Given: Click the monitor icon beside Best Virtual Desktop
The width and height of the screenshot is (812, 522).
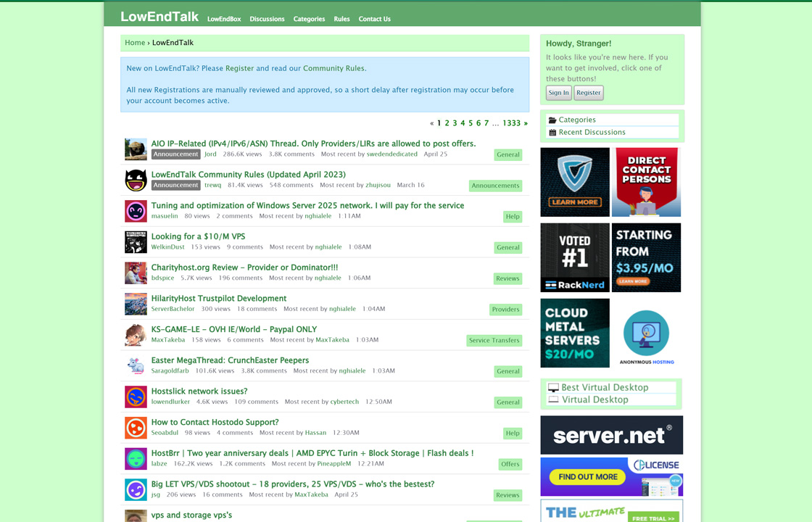Looking at the screenshot, I should click(x=554, y=388).
